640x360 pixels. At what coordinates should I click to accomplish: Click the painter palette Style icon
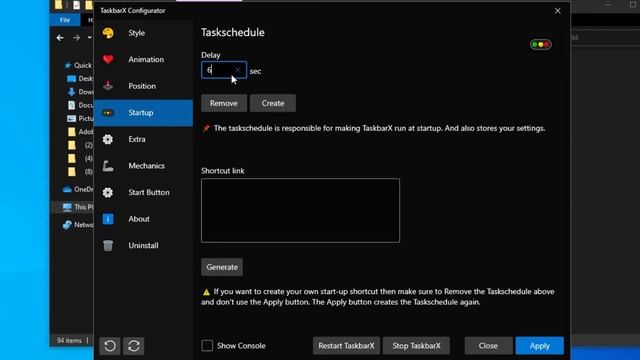coord(108,33)
